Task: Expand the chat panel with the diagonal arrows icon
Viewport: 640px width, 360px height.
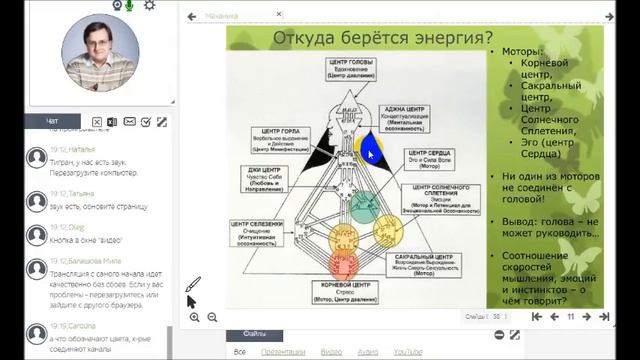Action: (162, 122)
